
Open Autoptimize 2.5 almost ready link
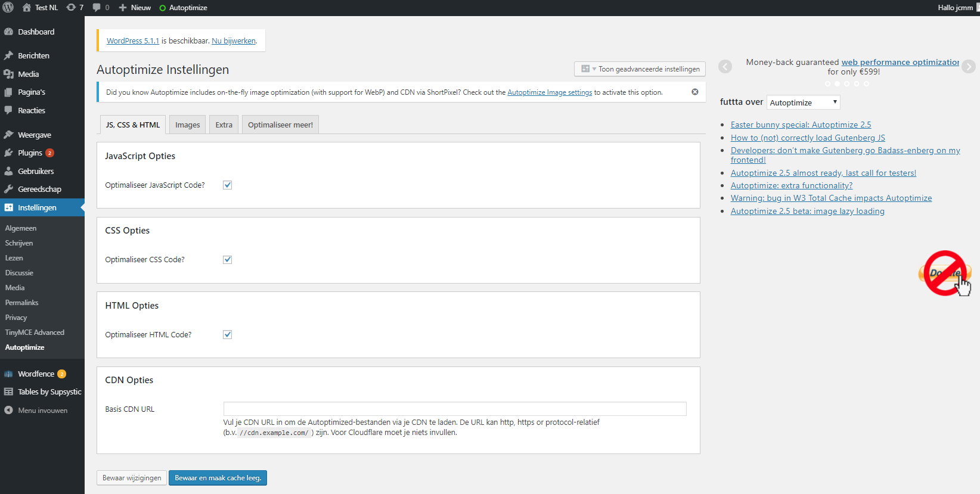click(823, 173)
